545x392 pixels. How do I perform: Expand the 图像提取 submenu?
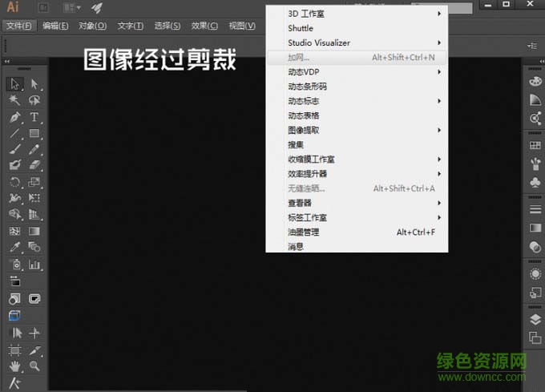pyautogui.click(x=357, y=131)
